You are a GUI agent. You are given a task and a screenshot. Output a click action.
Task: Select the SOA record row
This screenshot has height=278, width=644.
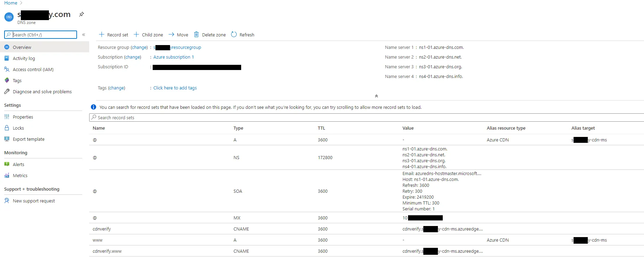coord(366,191)
